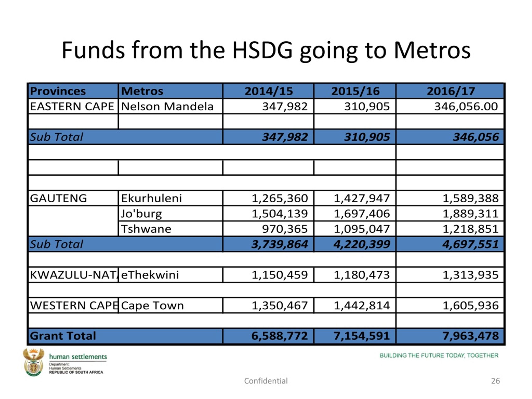Select the EASTERN CAPE cell

(73, 106)
